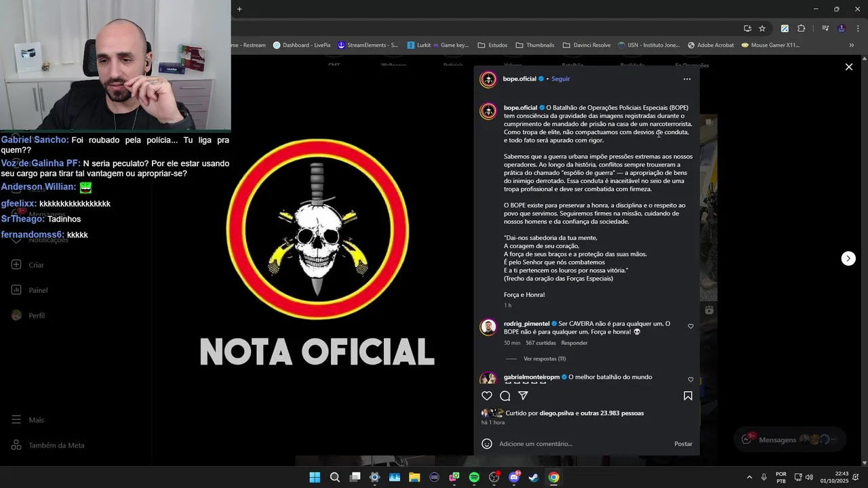Open the Adobe Acrobat bookmark
This screenshot has width=868, height=488.
pyautogui.click(x=711, y=45)
